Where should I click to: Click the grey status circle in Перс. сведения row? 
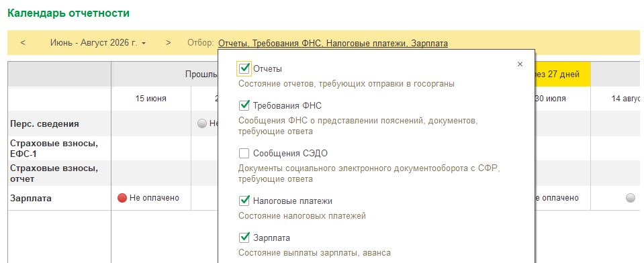[201, 123]
